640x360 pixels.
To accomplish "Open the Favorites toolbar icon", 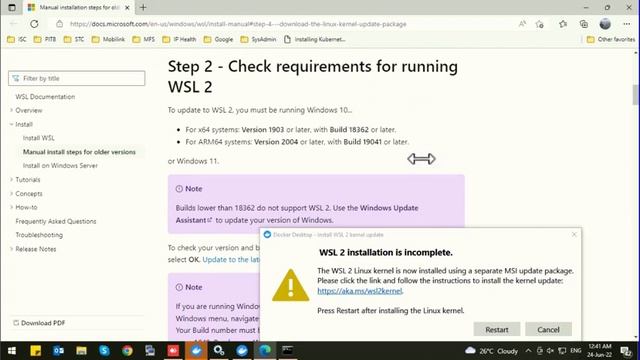I will coord(563,24).
